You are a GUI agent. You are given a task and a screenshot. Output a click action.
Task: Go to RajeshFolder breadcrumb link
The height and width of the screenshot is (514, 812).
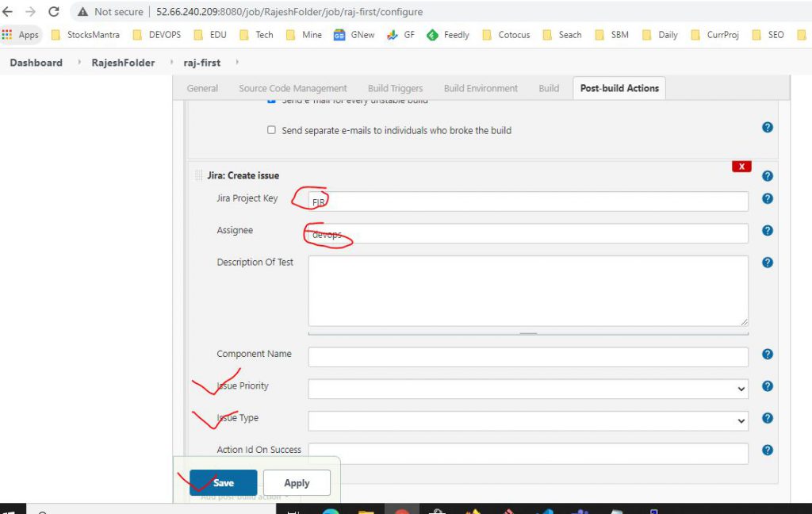[x=123, y=63]
